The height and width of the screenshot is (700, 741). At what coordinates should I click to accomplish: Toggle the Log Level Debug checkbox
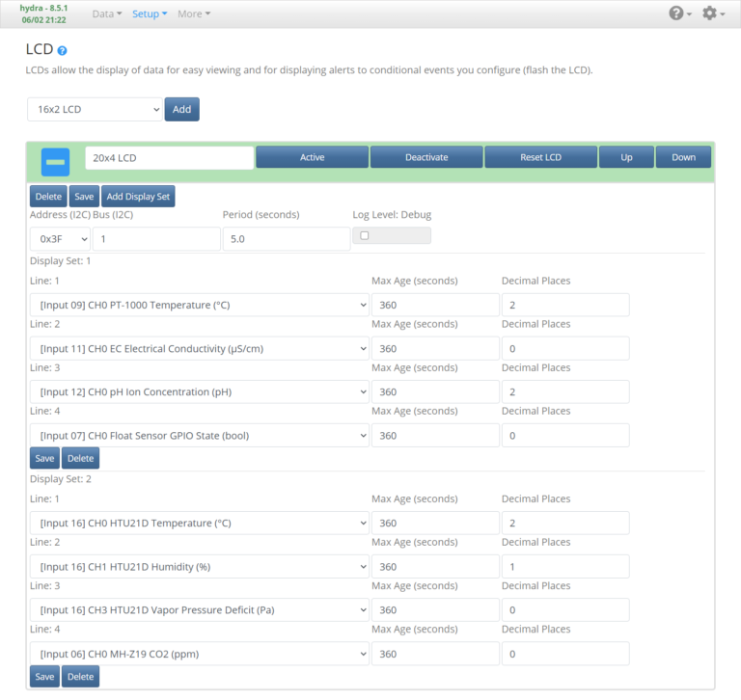coord(364,235)
